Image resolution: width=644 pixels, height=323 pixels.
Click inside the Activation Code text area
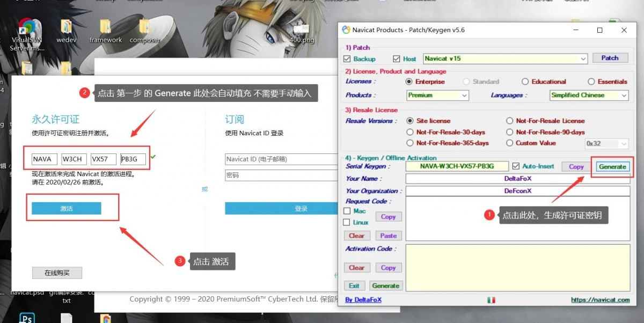(x=517, y=268)
